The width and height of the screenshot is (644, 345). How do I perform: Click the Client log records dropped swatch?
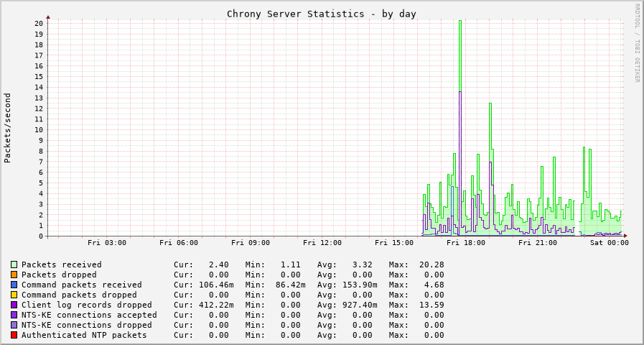(14, 305)
